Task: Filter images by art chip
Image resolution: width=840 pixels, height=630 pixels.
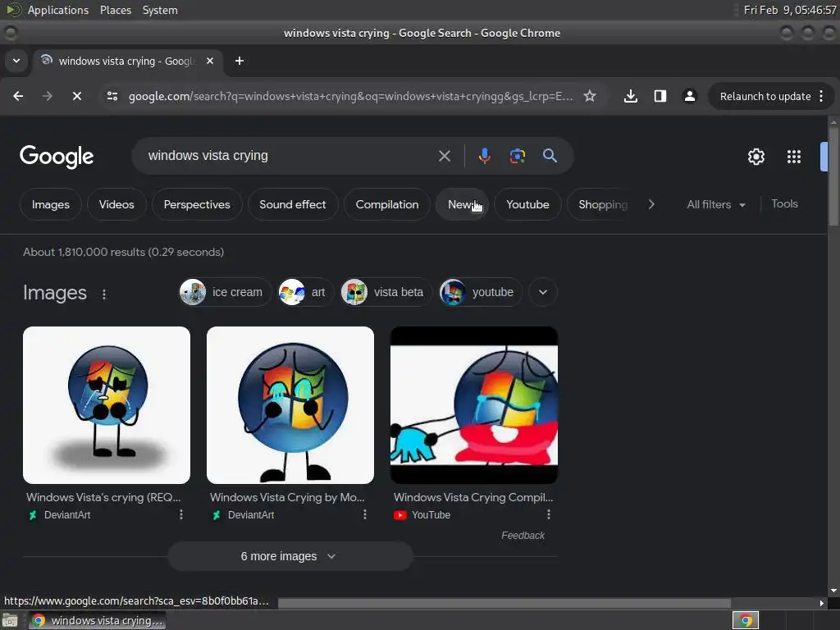Action: pyautogui.click(x=305, y=292)
